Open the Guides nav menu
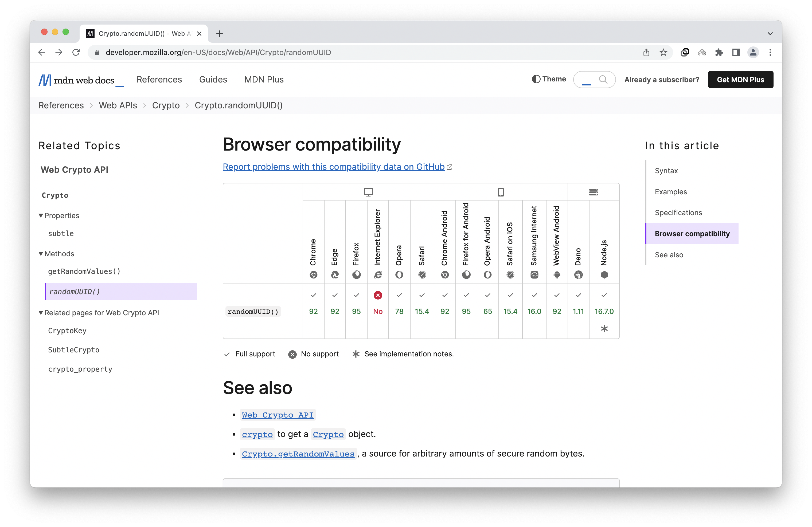 [213, 80]
